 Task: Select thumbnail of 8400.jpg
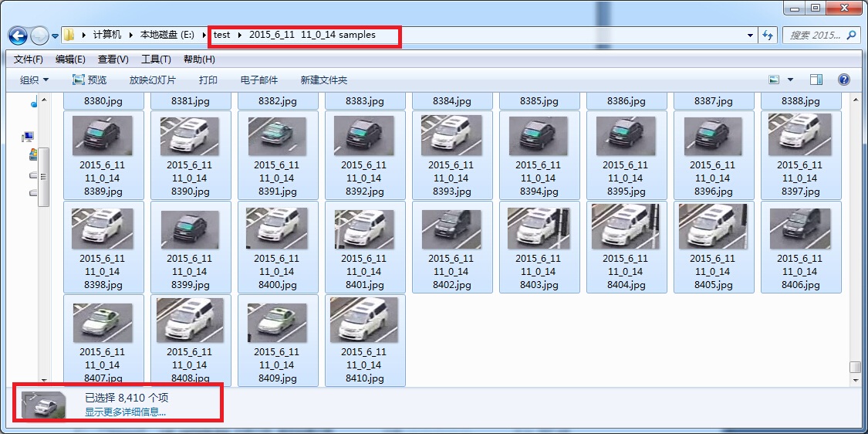277,229
